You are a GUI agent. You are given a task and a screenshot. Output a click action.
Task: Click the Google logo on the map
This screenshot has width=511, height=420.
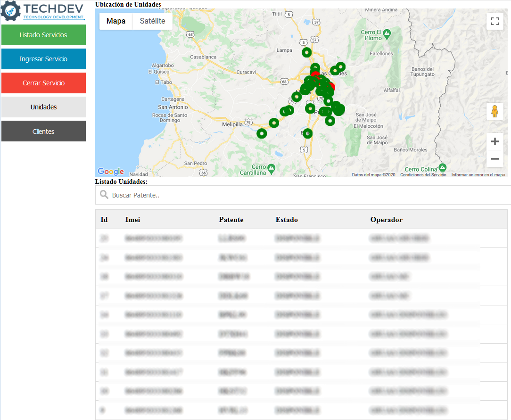111,172
